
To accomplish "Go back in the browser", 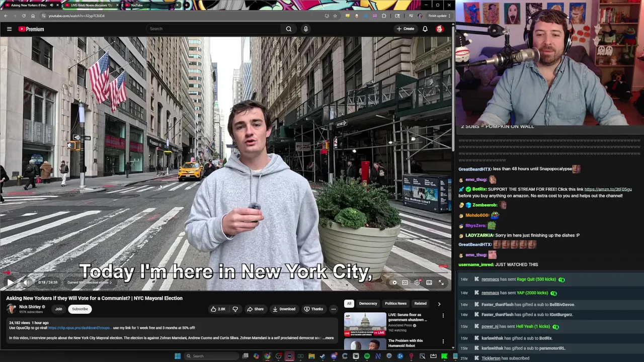I will point(6,16).
